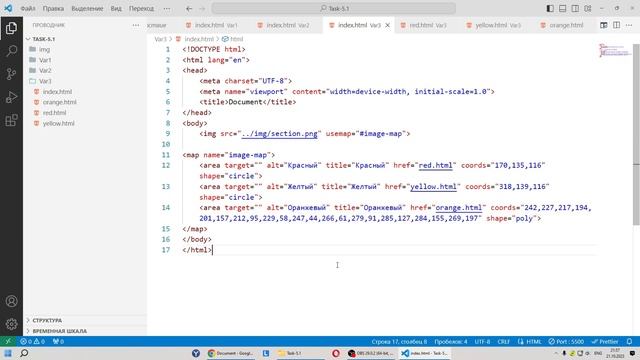Change the CRLF line ending status

click(x=503, y=342)
